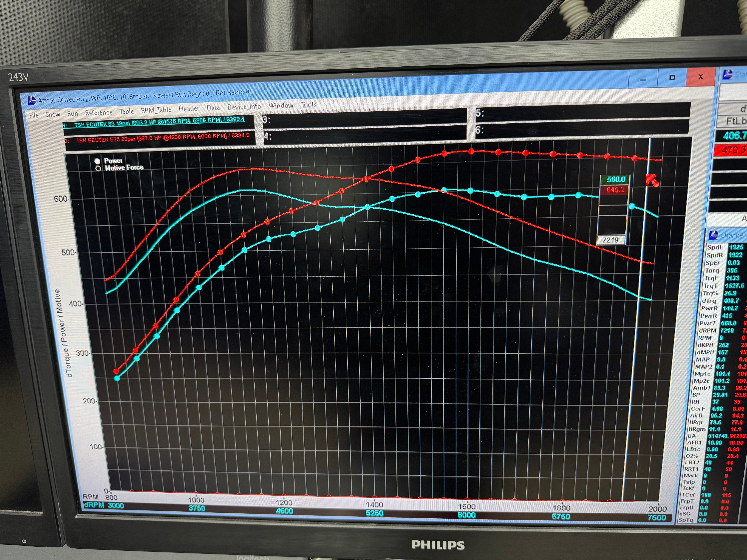Select the LRT2 row in channel list
Viewport: 747px width, 560px height.
[x=716, y=462]
